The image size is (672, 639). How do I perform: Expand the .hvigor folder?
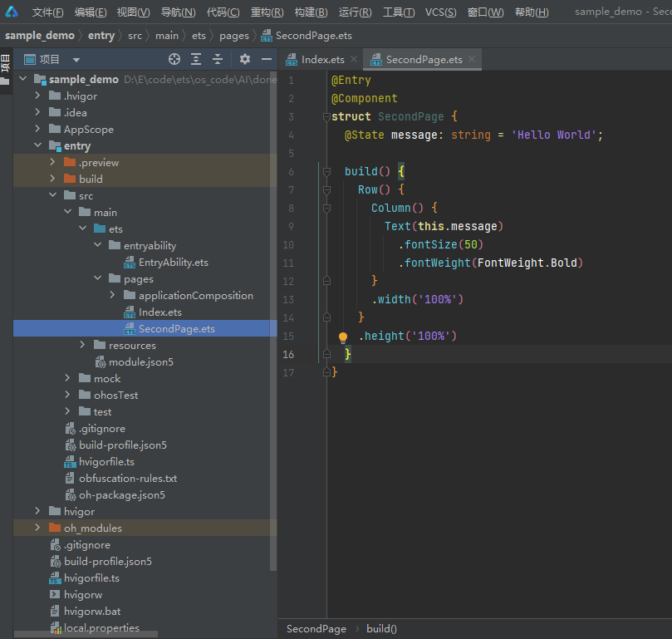point(37,96)
